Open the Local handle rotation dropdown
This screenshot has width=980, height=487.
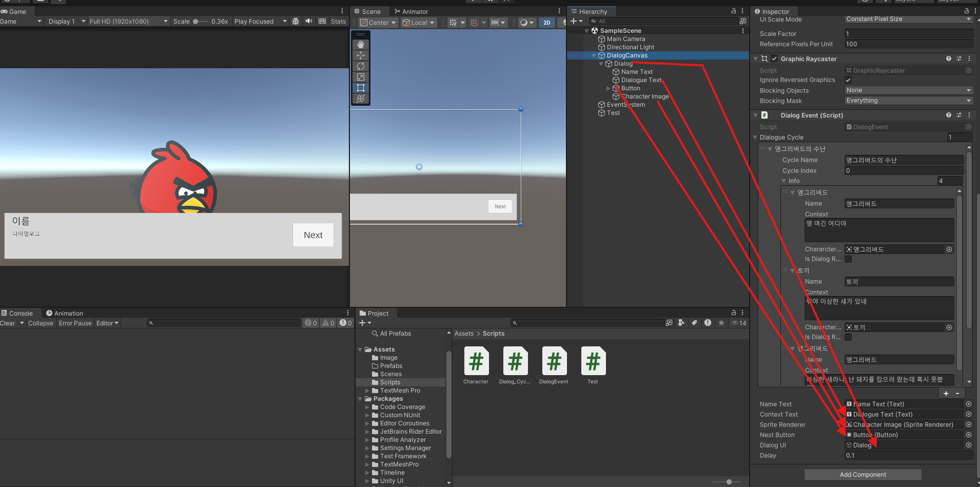pos(419,23)
